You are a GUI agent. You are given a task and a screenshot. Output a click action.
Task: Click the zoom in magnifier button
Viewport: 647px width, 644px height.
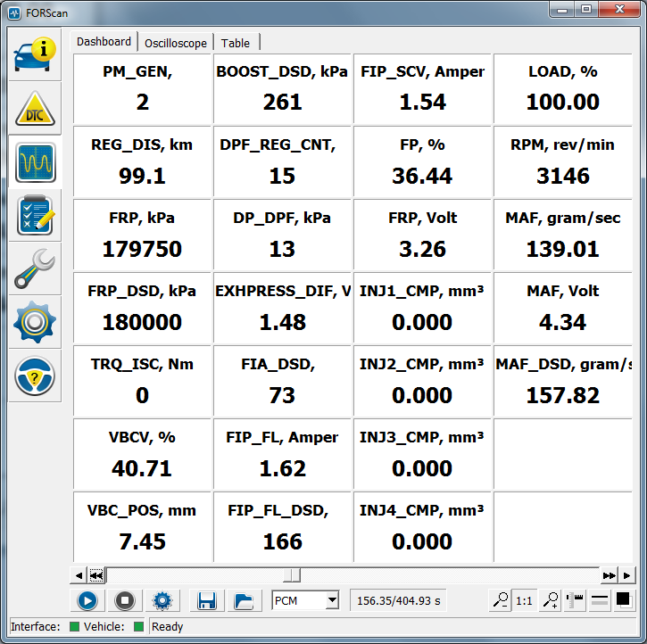coord(551,600)
